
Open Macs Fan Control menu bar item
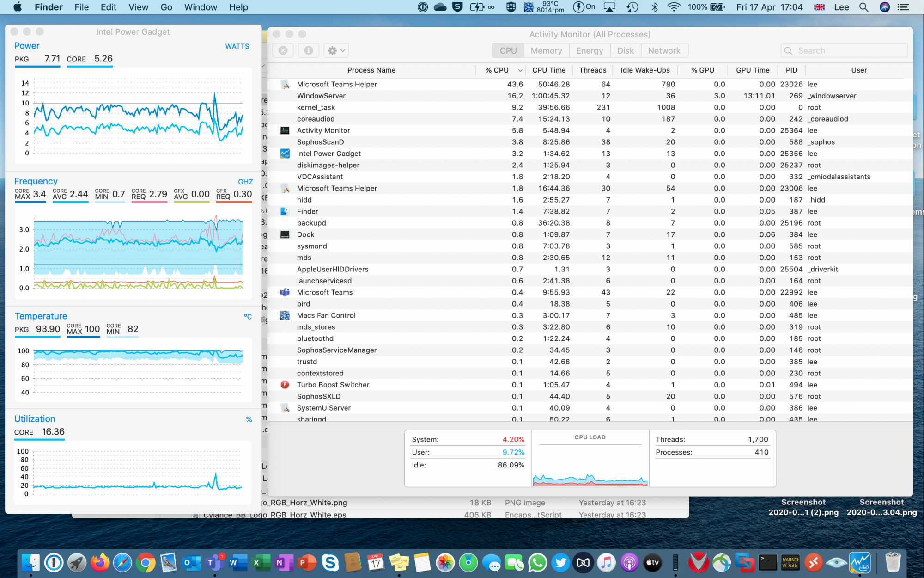544,7
